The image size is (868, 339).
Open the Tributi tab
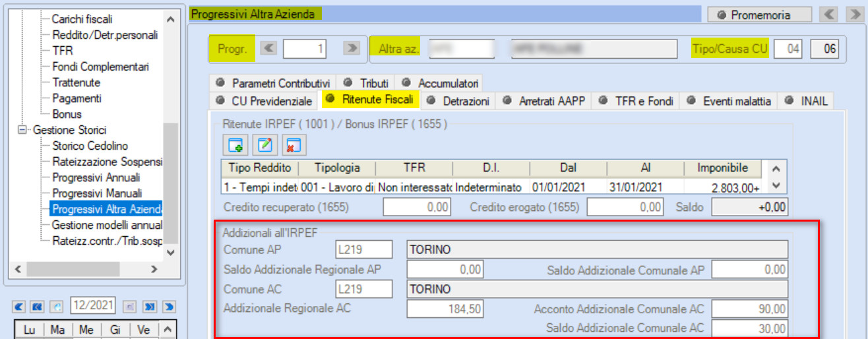tap(366, 83)
